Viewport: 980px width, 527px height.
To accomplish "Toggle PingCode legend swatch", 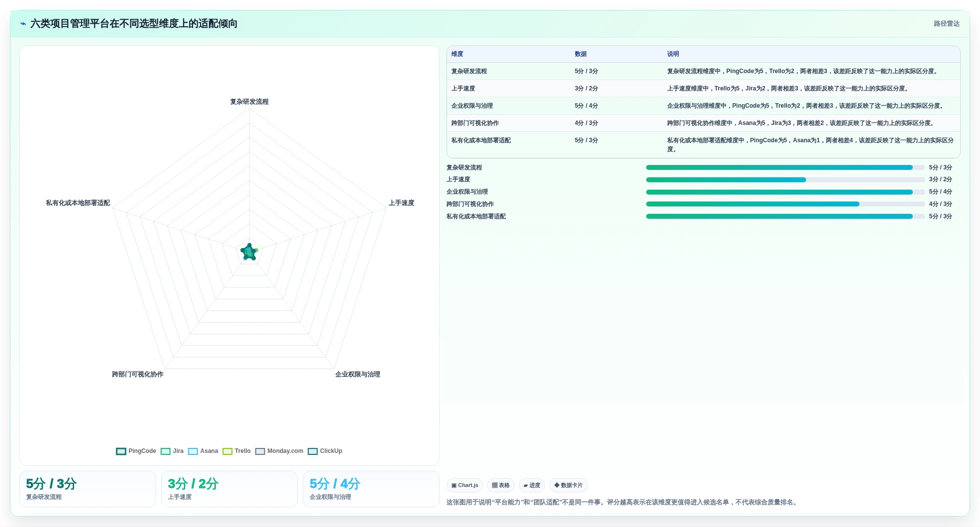I will (x=121, y=451).
